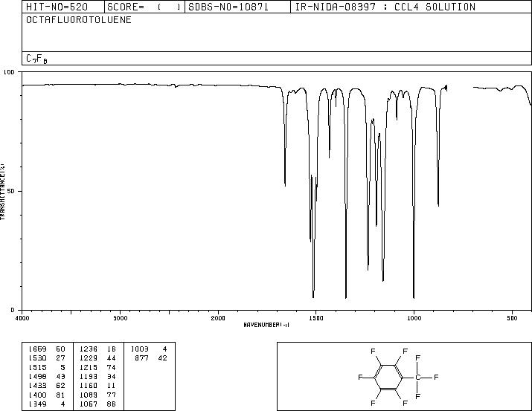Click the peak table row 1515 5
Screen dimensions: 532x411
(x=47, y=367)
